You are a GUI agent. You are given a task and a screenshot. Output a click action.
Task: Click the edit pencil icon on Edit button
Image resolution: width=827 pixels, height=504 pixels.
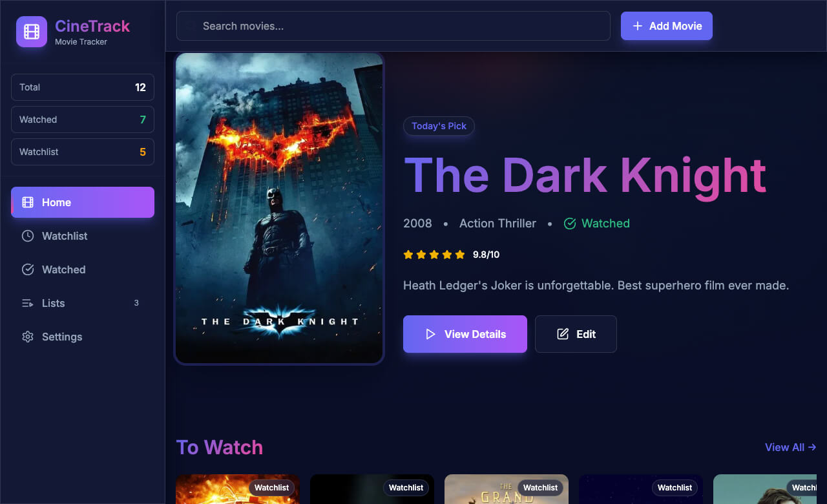pyautogui.click(x=562, y=333)
